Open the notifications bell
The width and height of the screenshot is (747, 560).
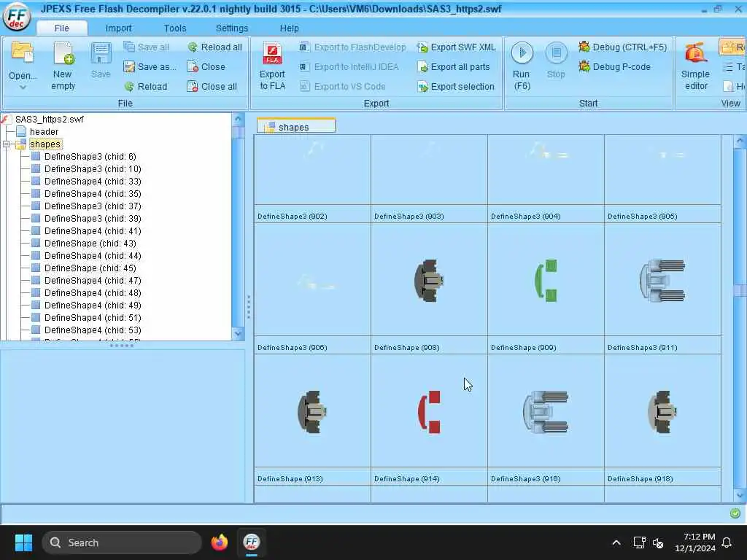[x=727, y=542]
